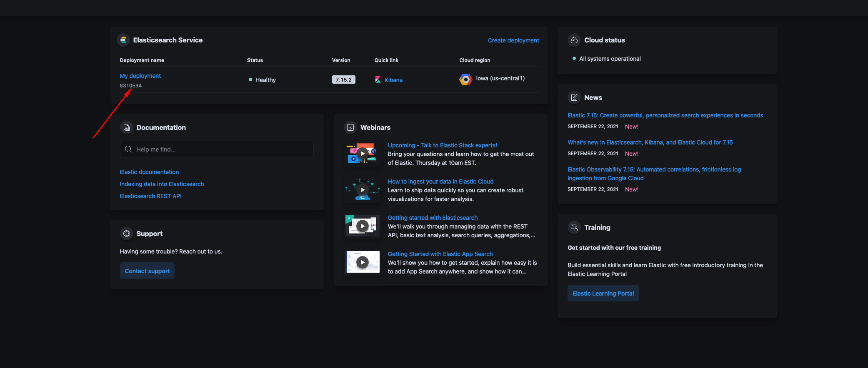This screenshot has height=368, width=868.
Task: Click the 7.15.2 version badge
Action: (x=343, y=80)
